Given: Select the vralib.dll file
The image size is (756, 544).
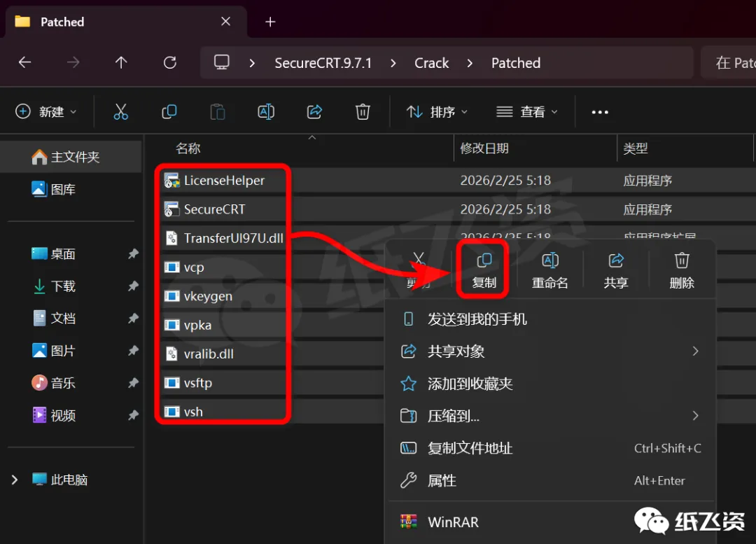Looking at the screenshot, I should click(209, 354).
